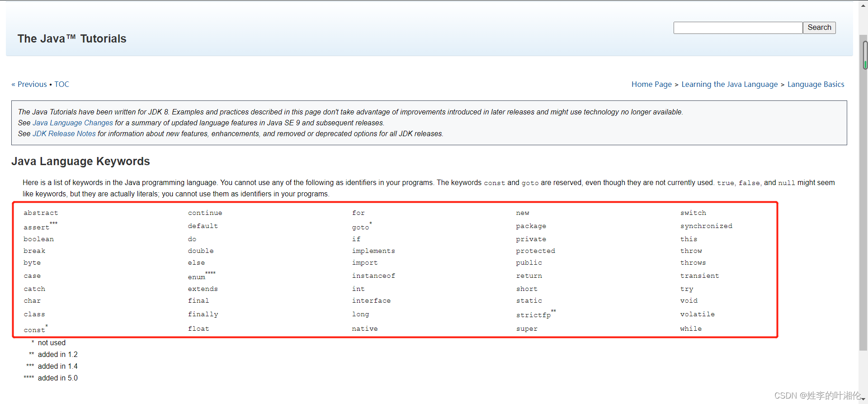Select the keyword protected
This screenshot has height=404, width=868.
pyautogui.click(x=536, y=251)
